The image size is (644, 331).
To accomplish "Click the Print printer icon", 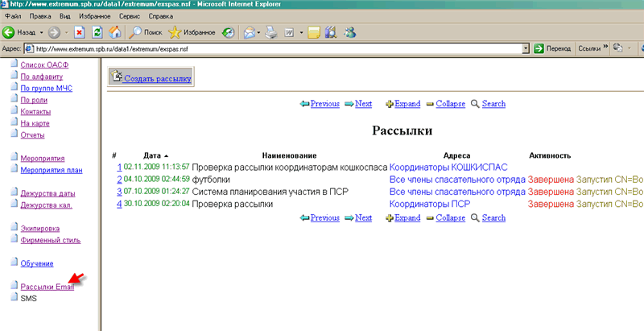I will click(271, 32).
